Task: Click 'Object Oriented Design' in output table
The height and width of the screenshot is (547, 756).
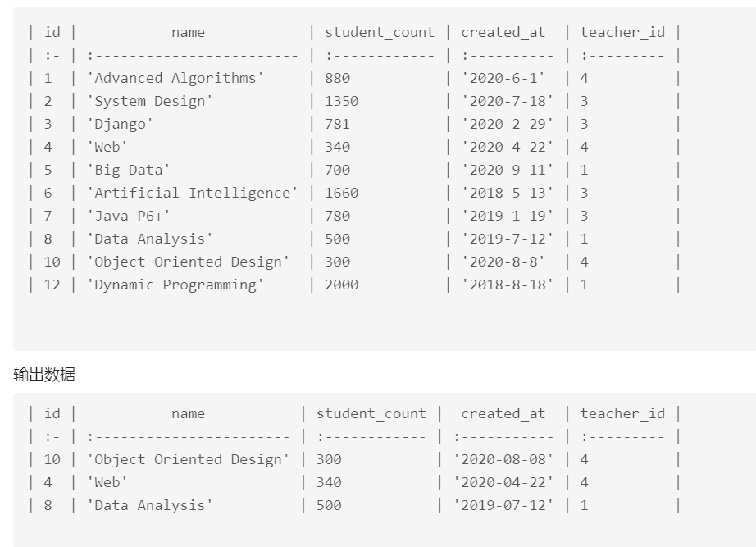Action: (188, 459)
